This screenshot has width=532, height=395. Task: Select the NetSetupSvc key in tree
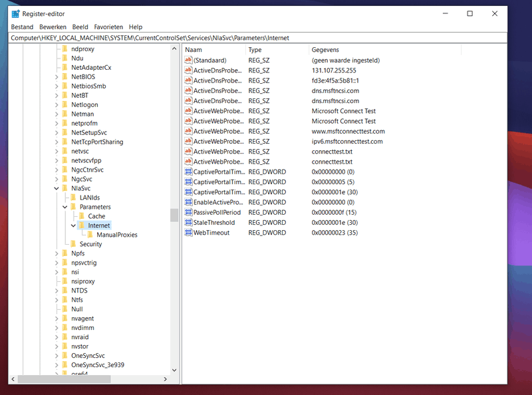89,132
